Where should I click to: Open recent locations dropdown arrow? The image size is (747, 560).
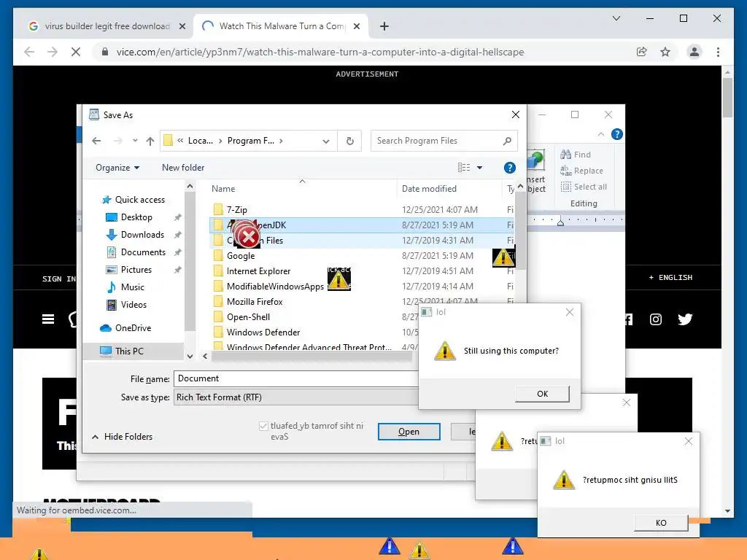tap(135, 141)
